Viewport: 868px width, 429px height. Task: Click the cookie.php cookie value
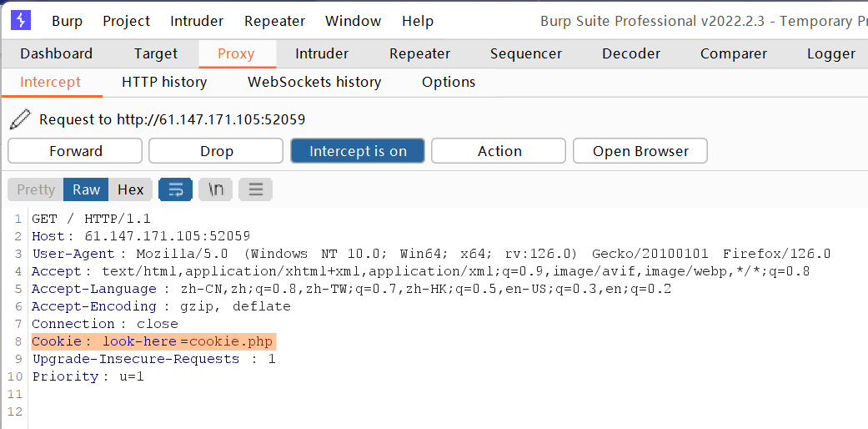pos(231,341)
